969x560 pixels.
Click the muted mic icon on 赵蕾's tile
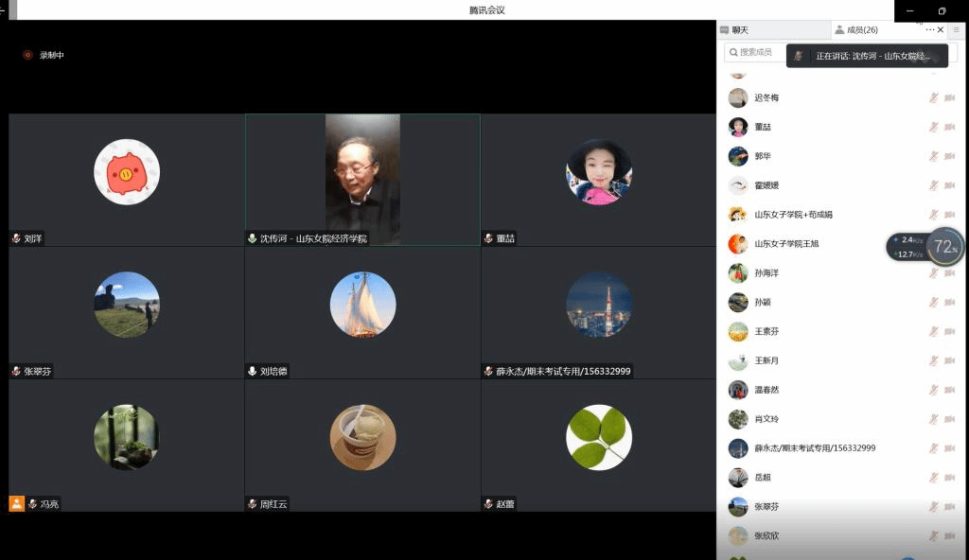(488, 504)
